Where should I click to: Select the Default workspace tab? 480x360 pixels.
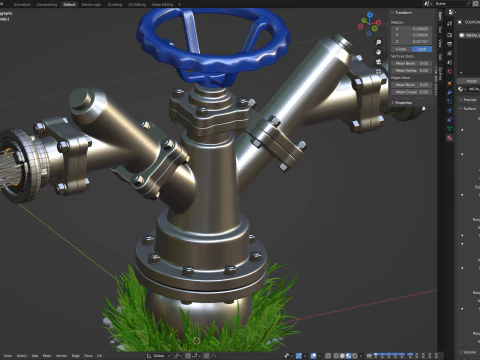point(69,5)
